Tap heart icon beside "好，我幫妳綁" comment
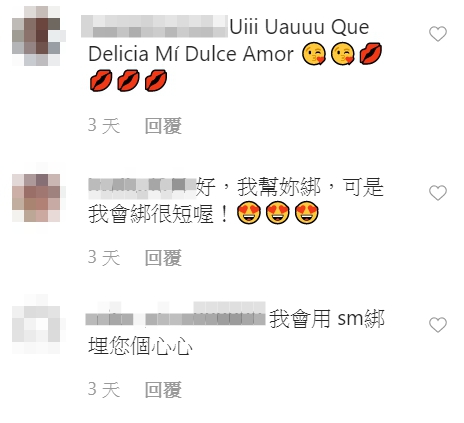Viewport: 464px width, 423px height. coord(438,193)
